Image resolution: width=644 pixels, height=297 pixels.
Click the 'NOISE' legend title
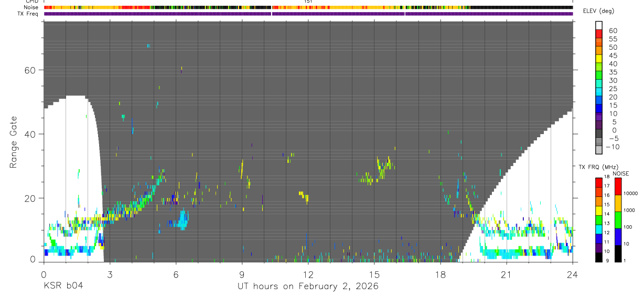point(620,173)
